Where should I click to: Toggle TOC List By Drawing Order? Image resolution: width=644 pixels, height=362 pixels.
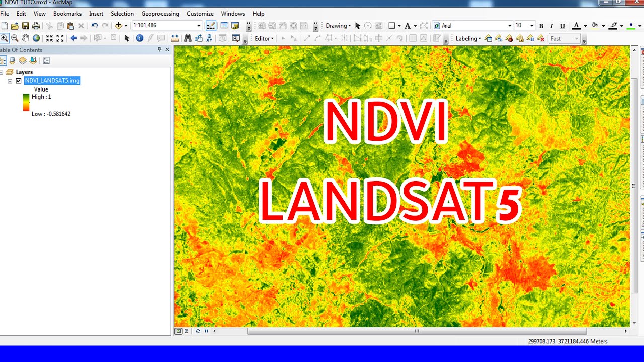click(x=3, y=61)
